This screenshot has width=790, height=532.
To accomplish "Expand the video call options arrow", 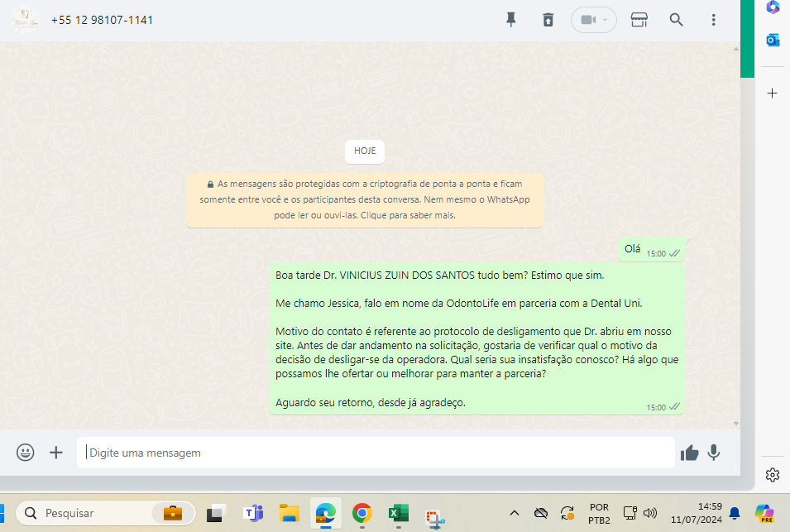I will (605, 20).
